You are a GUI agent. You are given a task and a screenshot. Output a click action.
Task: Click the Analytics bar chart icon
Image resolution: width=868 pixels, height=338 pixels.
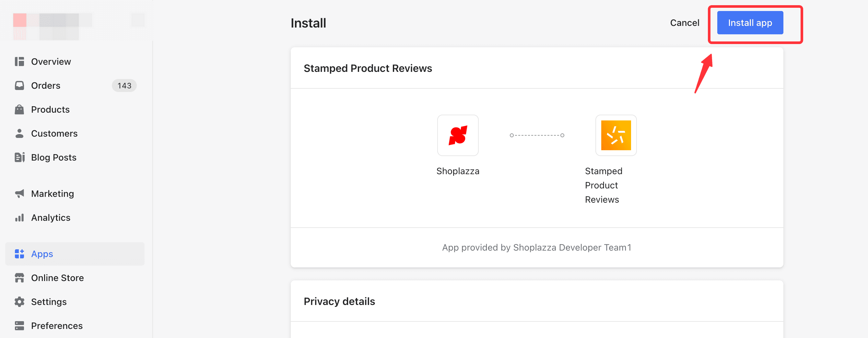[x=19, y=218]
